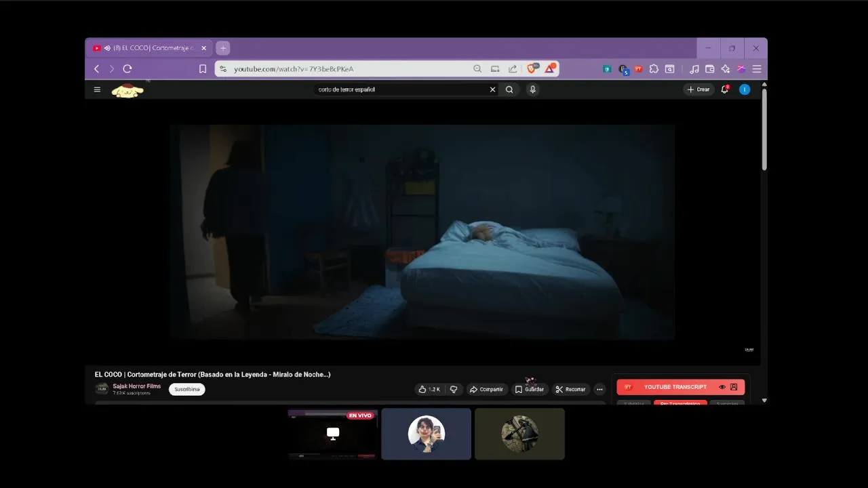Open the zoom magnifier in the address bar
The image size is (868, 488).
(x=477, y=69)
